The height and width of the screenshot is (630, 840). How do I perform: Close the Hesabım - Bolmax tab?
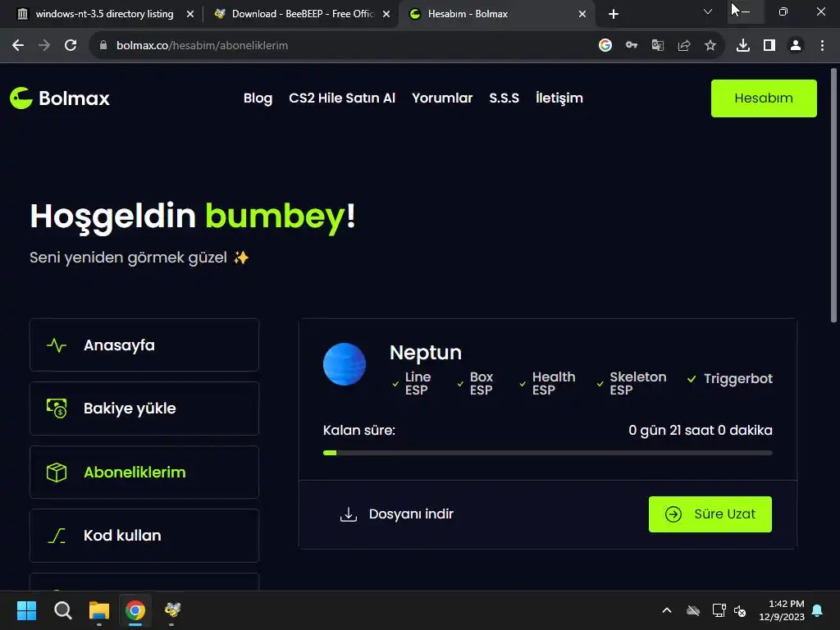pyautogui.click(x=582, y=14)
